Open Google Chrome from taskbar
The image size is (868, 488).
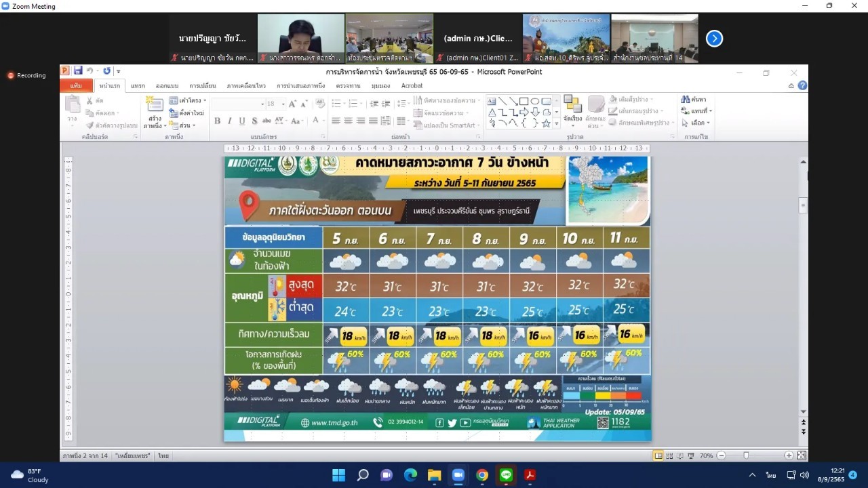click(x=481, y=475)
